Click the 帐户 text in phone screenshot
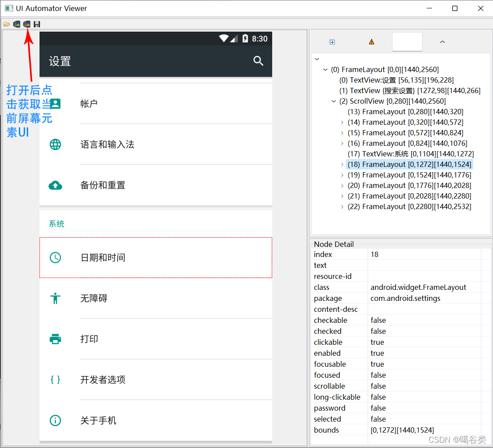The width and height of the screenshot is (493, 448). tap(89, 104)
